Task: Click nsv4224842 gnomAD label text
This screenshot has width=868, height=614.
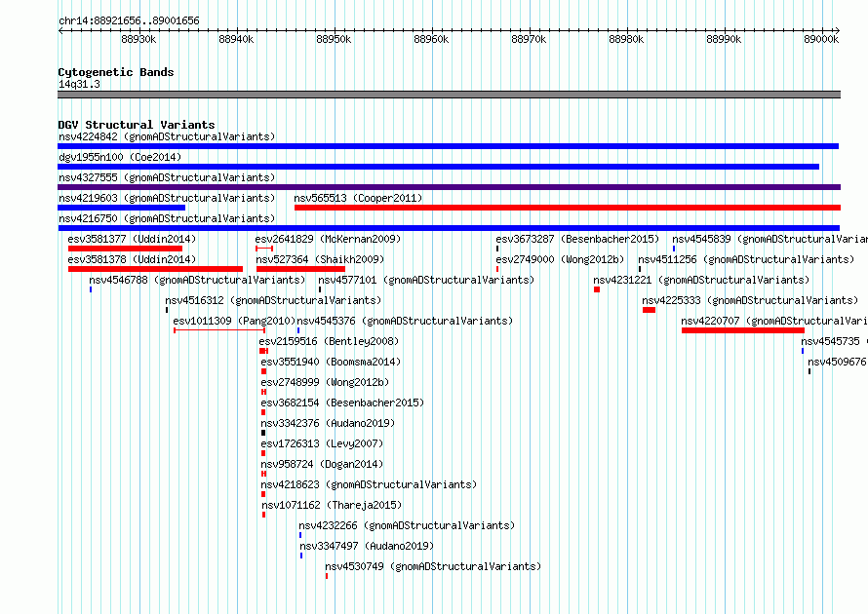Action: tap(167, 136)
